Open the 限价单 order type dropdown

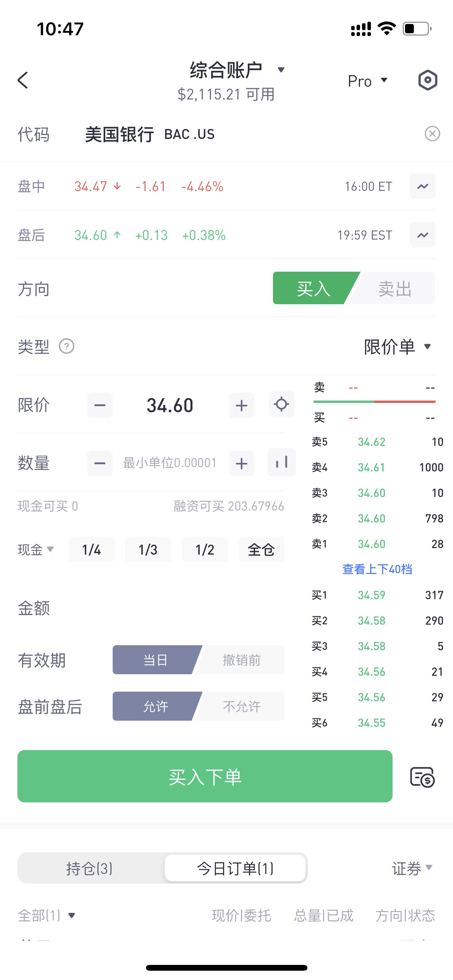tap(397, 346)
